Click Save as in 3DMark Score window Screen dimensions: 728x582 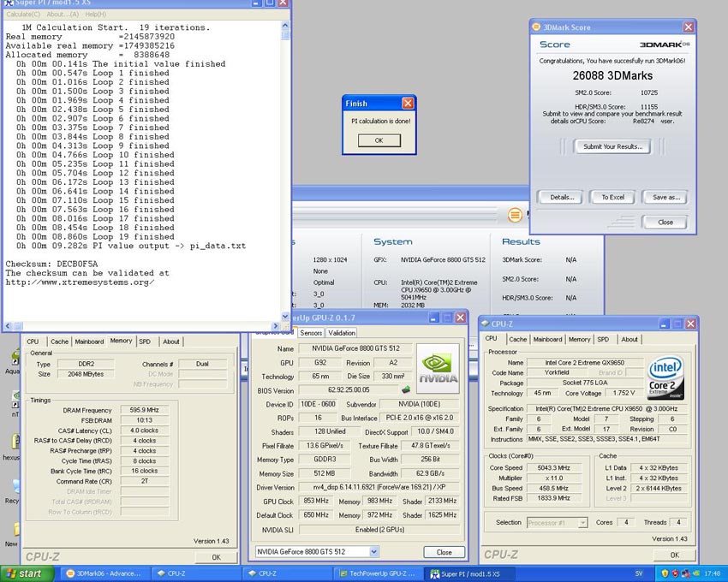pyautogui.click(x=665, y=197)
